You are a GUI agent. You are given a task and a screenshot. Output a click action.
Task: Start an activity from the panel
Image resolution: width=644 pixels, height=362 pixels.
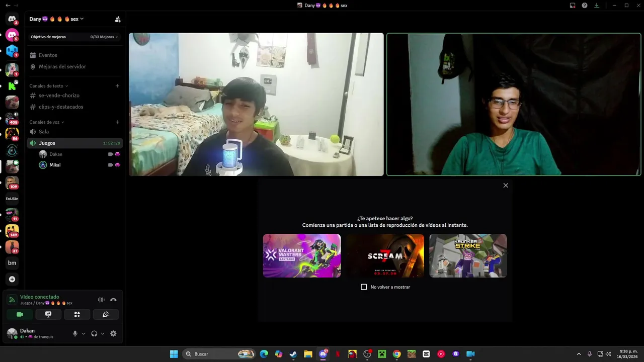(77, 314)
